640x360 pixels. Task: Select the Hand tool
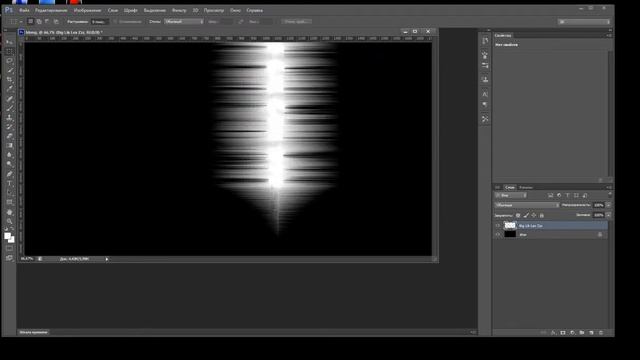click(x=9, y=212)
